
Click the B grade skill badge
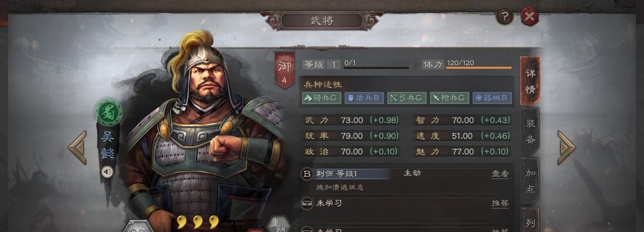click(x=307, y=173)
